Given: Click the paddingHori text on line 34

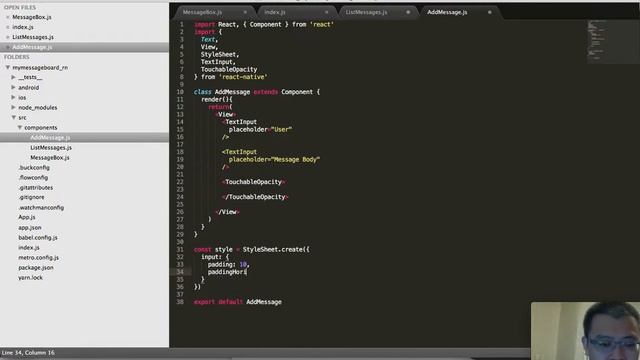Looking at the screenshot, I should pos(227,272).
